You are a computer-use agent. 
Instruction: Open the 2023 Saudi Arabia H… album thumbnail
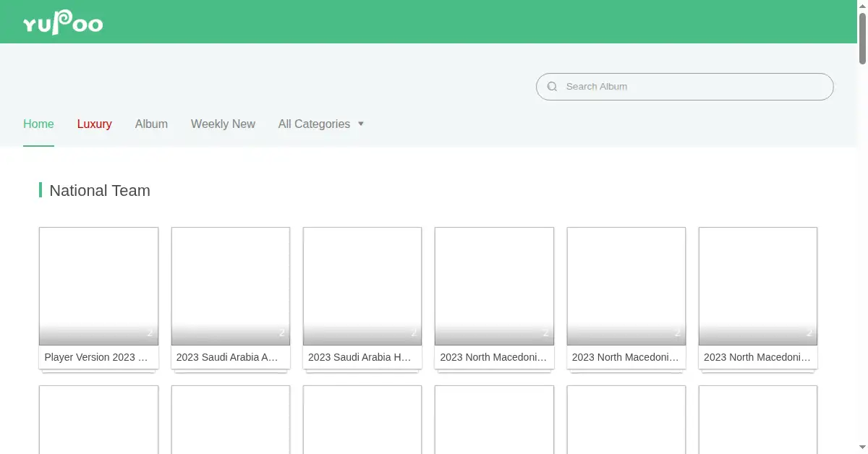pos(362,286)
